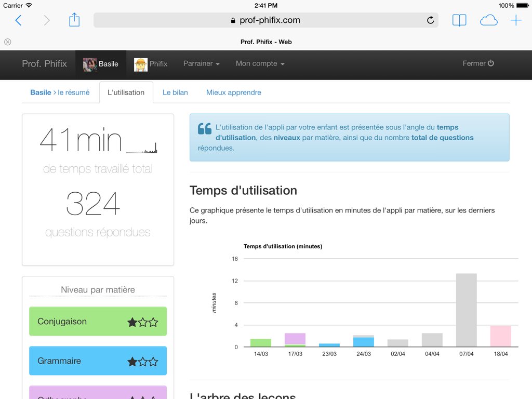
Task: Select the blue Grammaire level card
Action: click(x=98, y=361)
